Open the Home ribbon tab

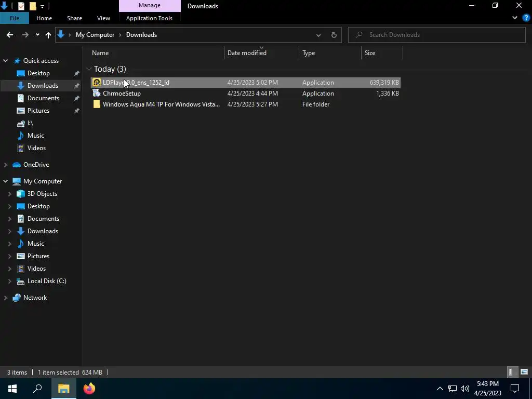pos(44,18)
